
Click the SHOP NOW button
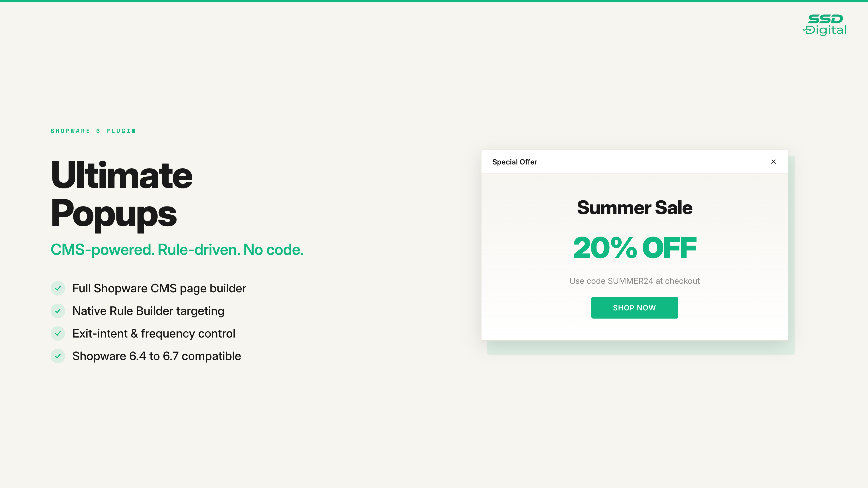634,307
